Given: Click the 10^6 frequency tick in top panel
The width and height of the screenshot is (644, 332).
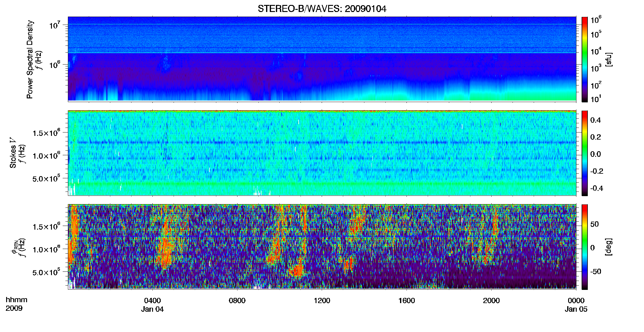Looking at the screenshot, I should (55, 65).
